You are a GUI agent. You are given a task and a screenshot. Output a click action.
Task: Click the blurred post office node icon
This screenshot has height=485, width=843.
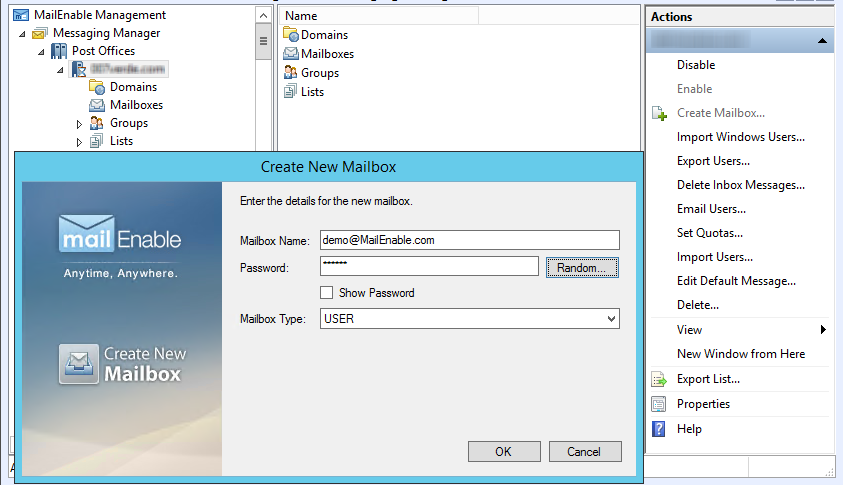coord(78,69)
